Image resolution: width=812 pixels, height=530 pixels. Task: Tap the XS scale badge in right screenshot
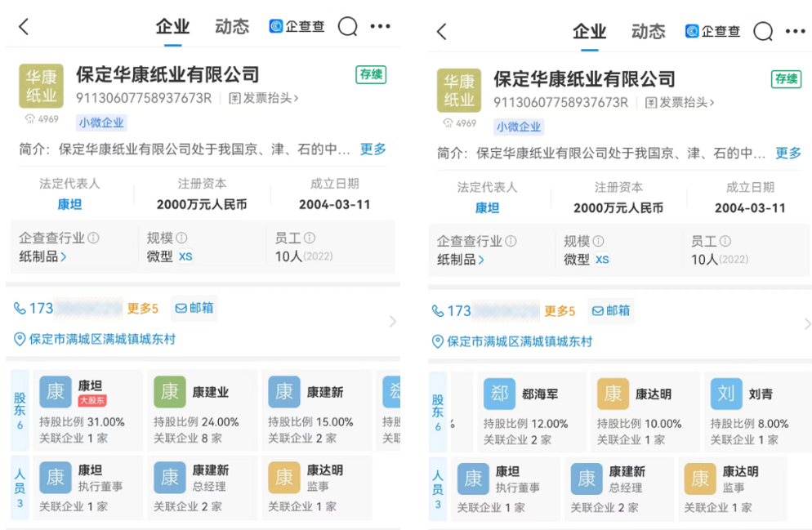(602, 260)
